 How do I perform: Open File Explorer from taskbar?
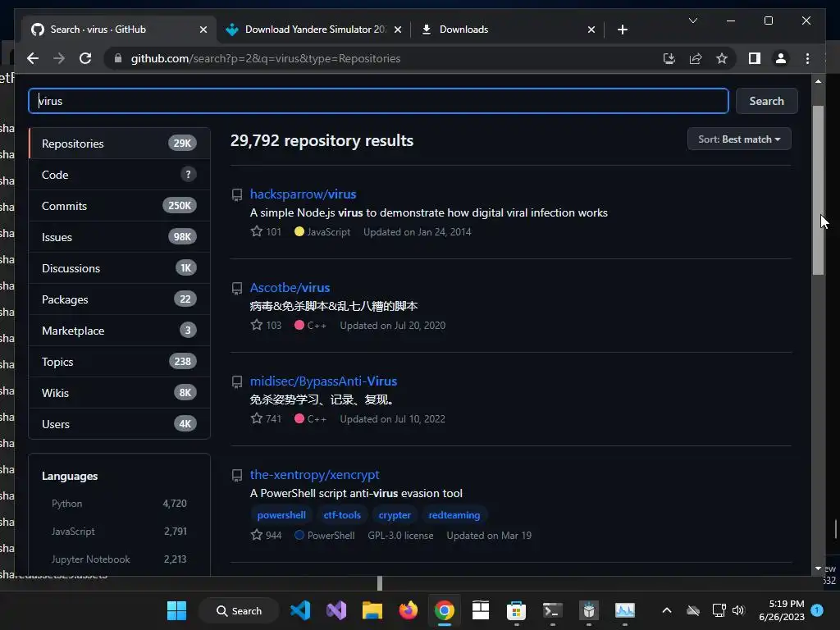pos(372,610)
